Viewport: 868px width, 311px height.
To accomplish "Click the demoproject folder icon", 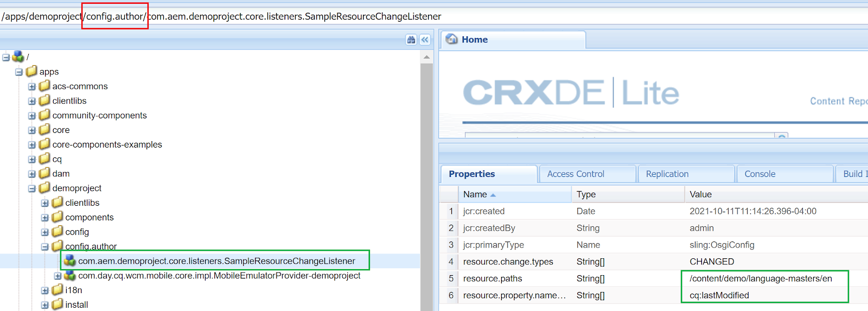I will click(44, 188).
